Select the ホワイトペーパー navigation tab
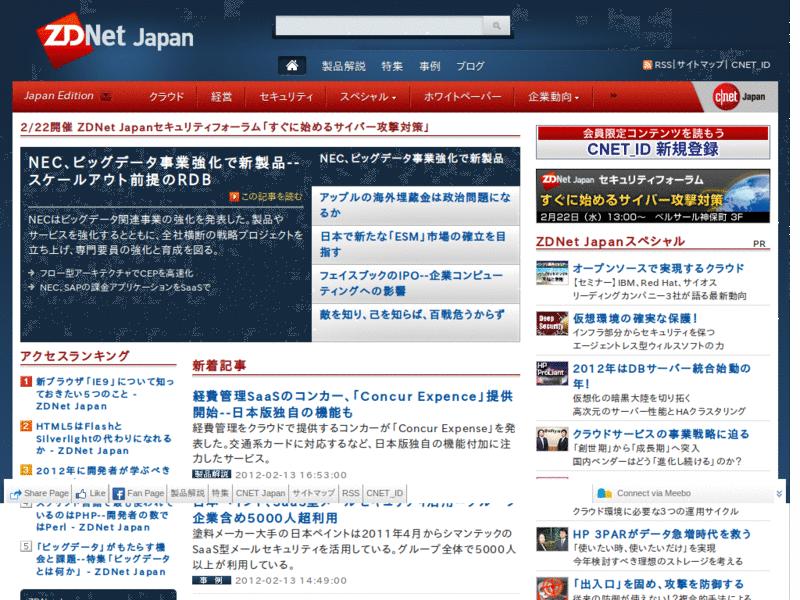 tap(462, 96)
